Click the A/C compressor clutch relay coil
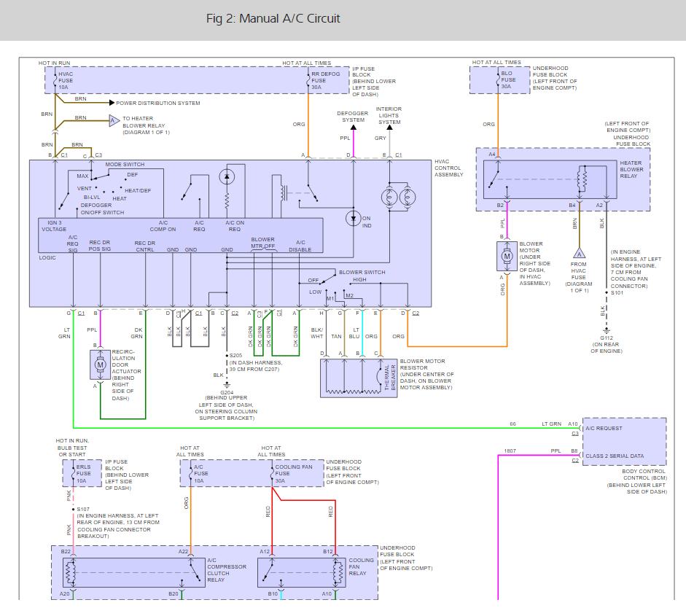The height and width of the screenshot is (616, 686). coord(71,572)
